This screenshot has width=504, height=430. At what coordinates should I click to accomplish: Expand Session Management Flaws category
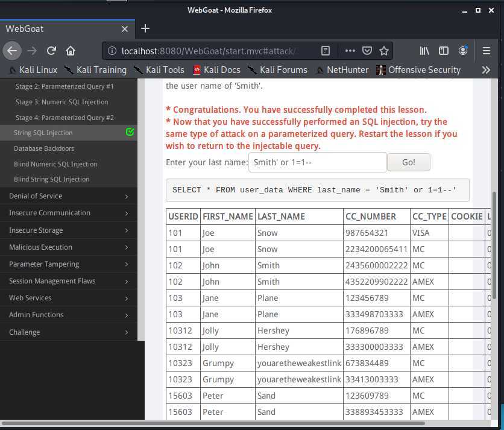(69, 281)
